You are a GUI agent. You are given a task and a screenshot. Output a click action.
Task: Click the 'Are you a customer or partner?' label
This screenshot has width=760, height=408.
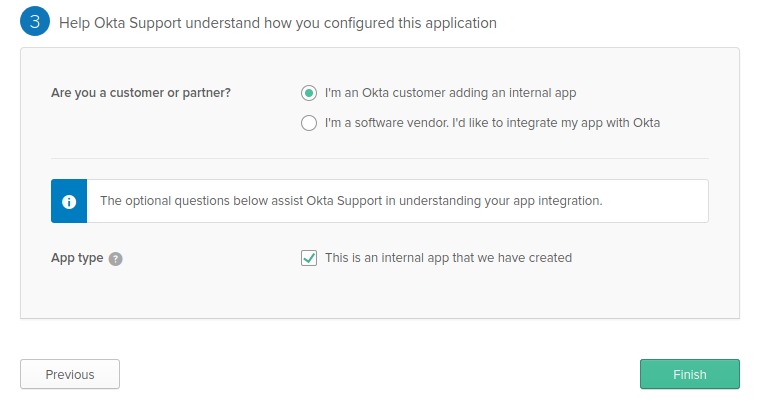[141, 93]
